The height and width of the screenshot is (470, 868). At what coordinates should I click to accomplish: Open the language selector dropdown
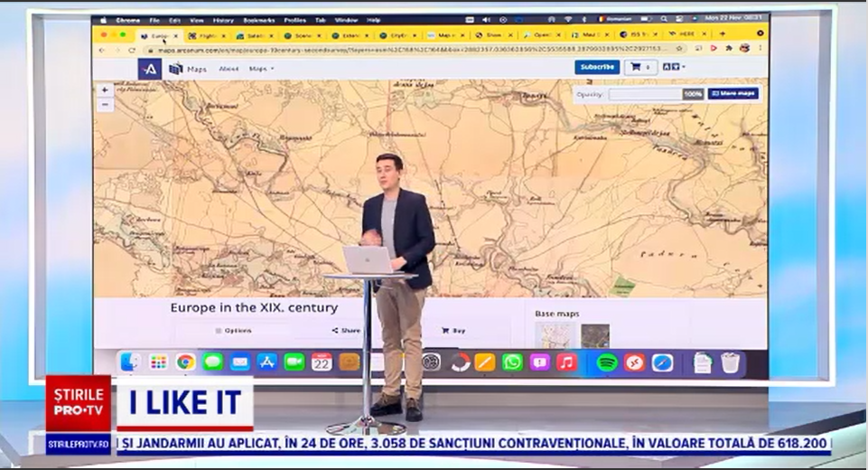click(674, 67)
